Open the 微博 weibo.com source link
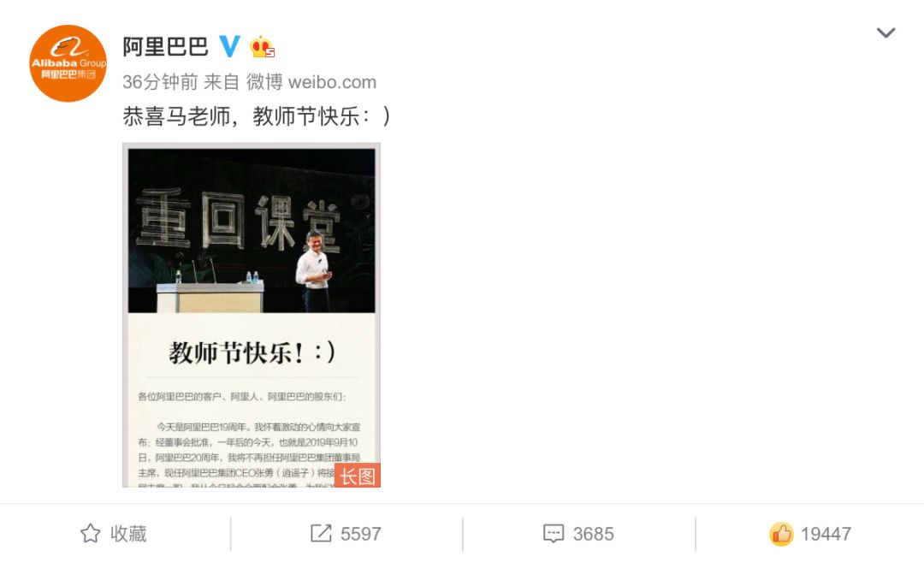Viewport: 924px width, 562px height. (x=311, y=82)
